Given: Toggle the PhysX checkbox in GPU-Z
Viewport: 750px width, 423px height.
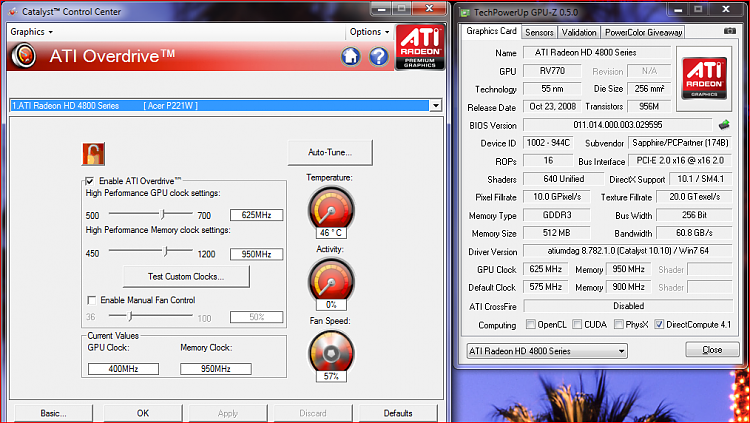Looking at the screenshot, I should (618, 324).
